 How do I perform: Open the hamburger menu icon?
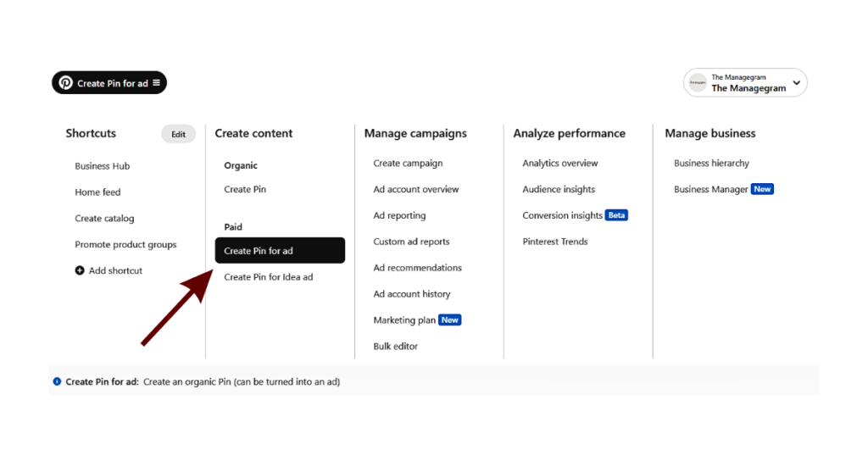pos(156,83)
